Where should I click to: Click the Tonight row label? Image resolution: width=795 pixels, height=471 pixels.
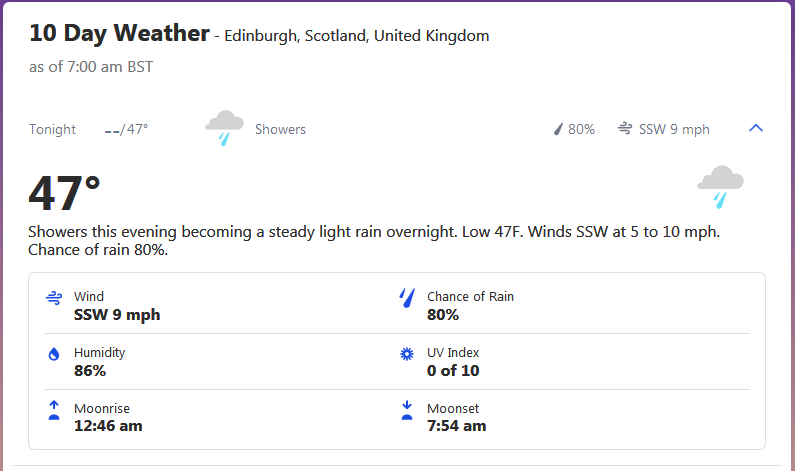pos(52,129)
